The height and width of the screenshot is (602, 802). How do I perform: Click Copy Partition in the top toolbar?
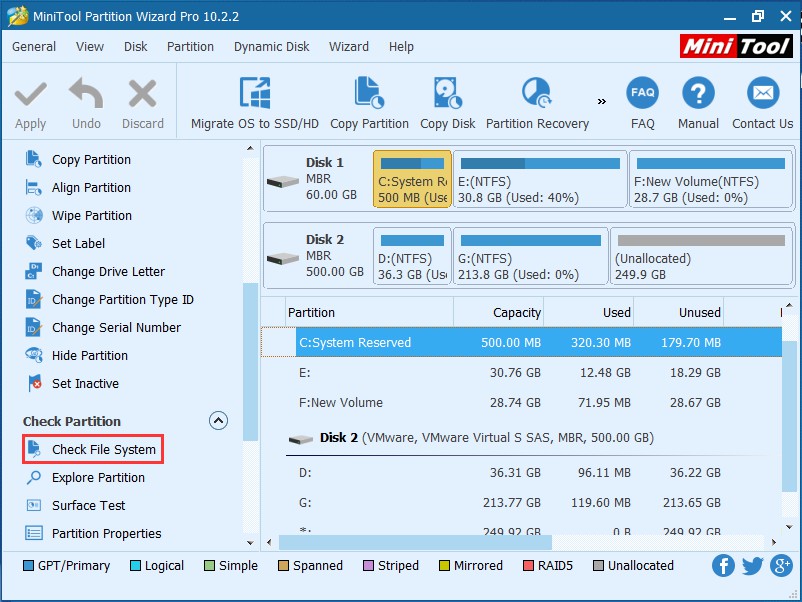(x=369, y=103)
